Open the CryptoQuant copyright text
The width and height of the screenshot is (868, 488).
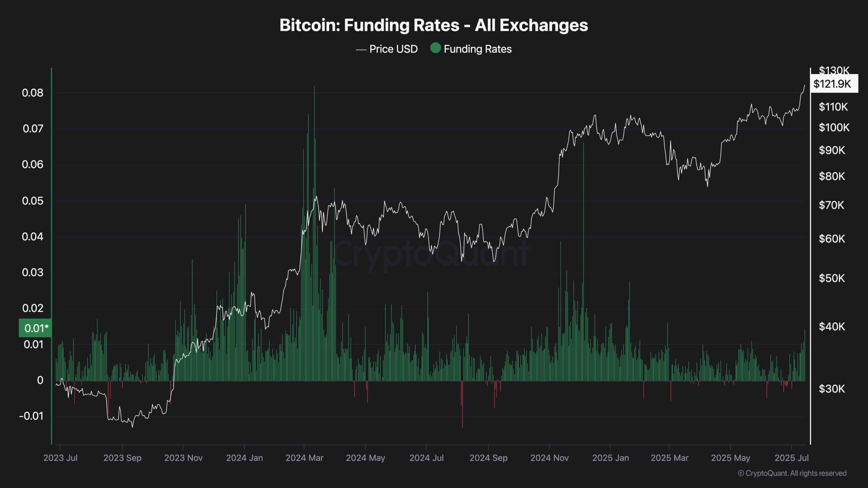[x=792, y=473]
